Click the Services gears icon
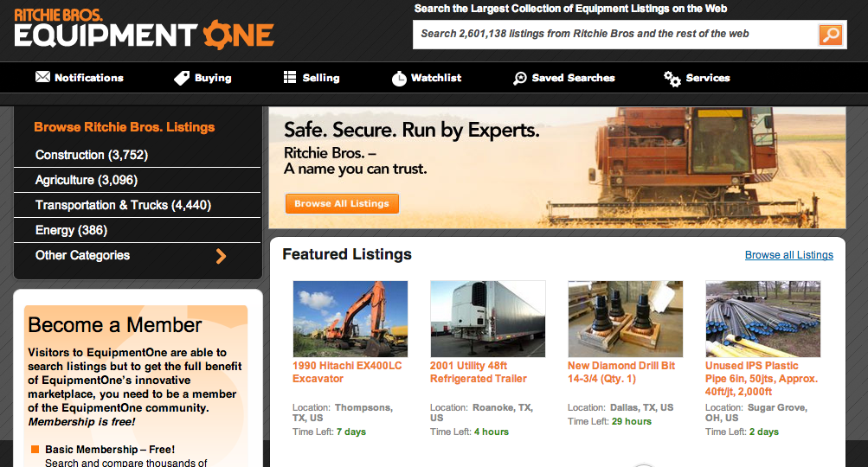 pyautogui.click(x=672, y=79)
